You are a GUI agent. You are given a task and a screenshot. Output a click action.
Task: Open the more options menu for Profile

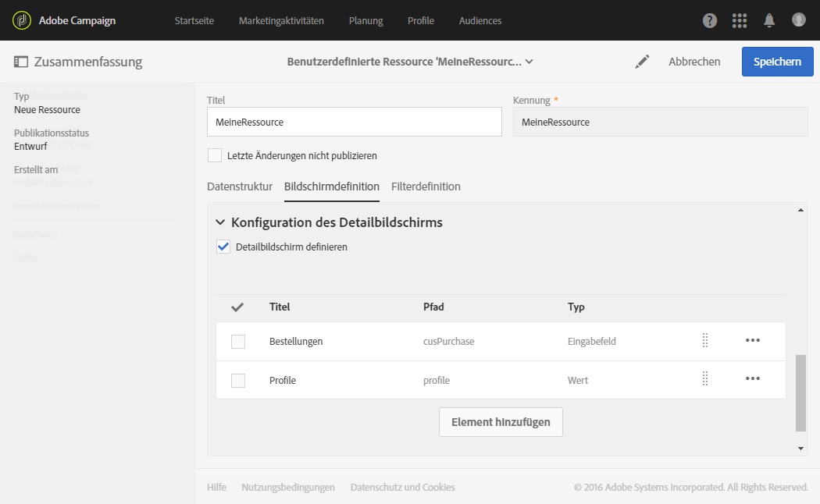coord(752,380)
